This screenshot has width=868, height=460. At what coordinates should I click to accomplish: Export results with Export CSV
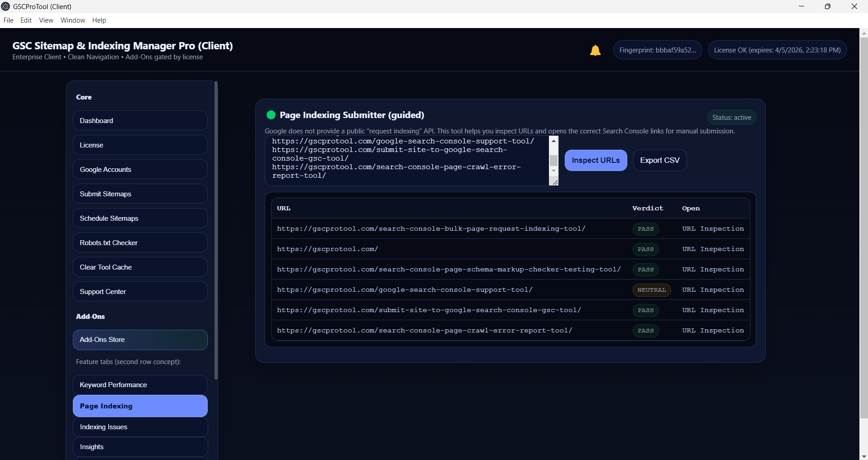pyautogui.click(x=659, y=161)
